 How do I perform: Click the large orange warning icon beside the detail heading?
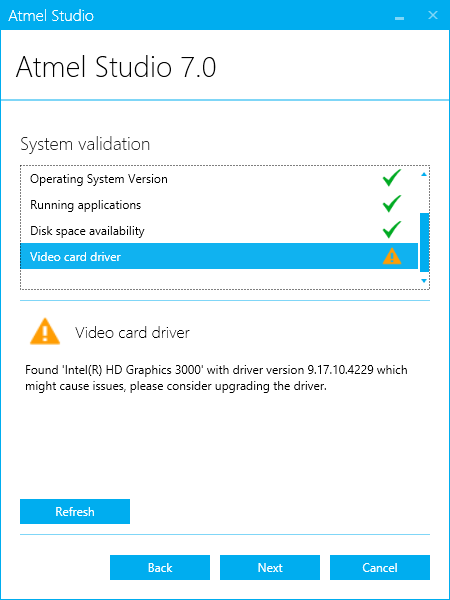45,331
